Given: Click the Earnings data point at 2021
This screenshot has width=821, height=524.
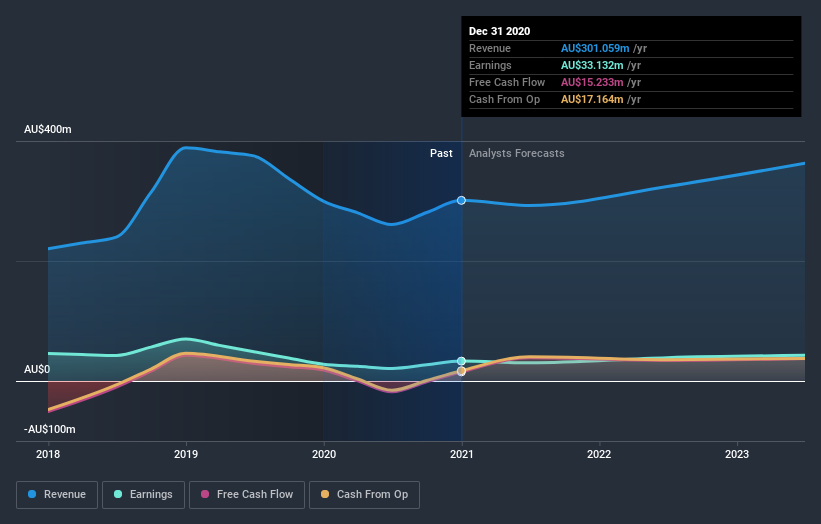Looking at the screenshot, I should tap(461, 361).
